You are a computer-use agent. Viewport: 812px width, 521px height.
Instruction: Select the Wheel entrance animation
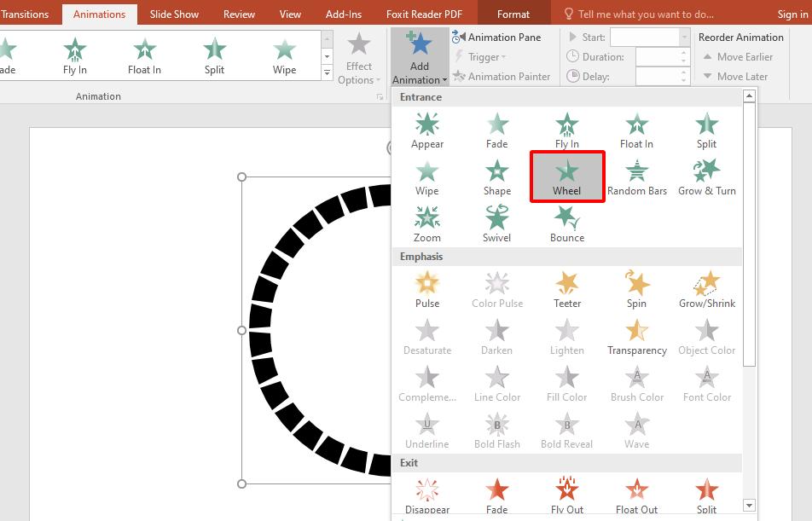coord(566,177)
